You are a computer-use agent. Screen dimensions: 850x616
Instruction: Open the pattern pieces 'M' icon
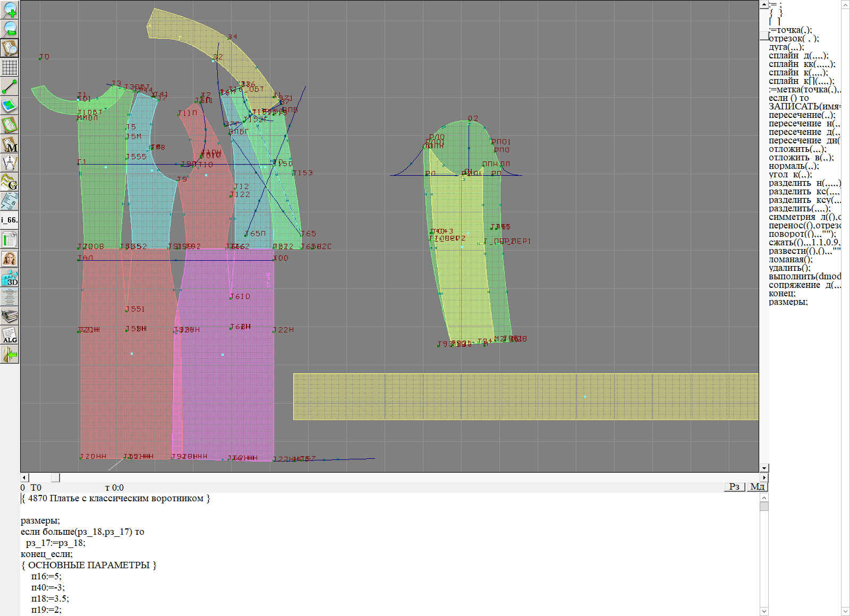tap(10, 144)
